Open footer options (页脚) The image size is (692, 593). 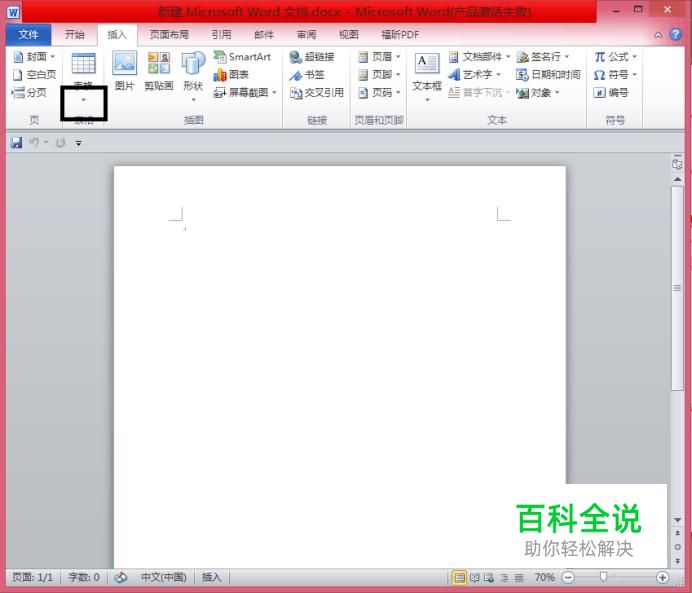click(379, 75)
